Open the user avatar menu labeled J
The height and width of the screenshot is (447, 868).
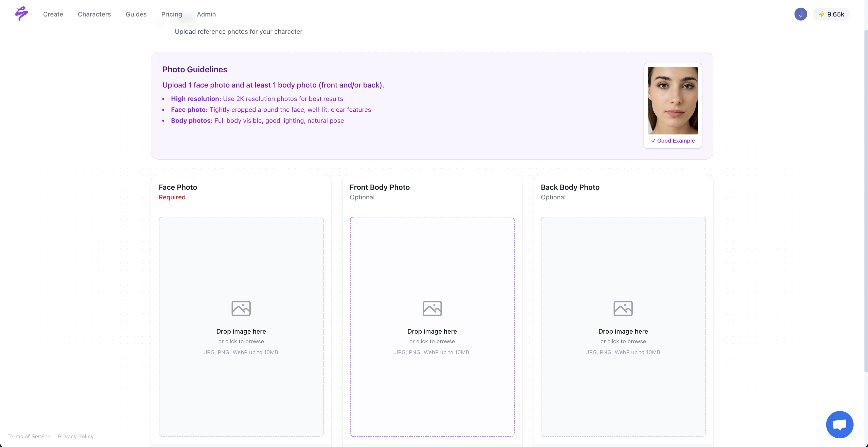point(801,14)
